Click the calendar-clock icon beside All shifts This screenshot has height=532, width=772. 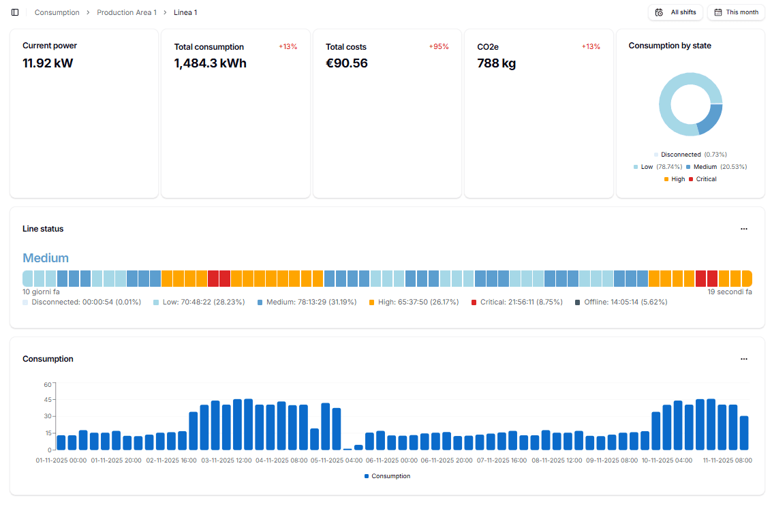pyautogui.click(x=659, y=12)
